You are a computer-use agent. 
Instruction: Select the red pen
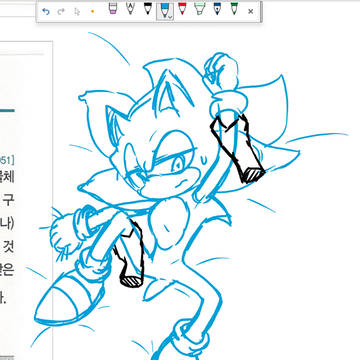point(182,9)
